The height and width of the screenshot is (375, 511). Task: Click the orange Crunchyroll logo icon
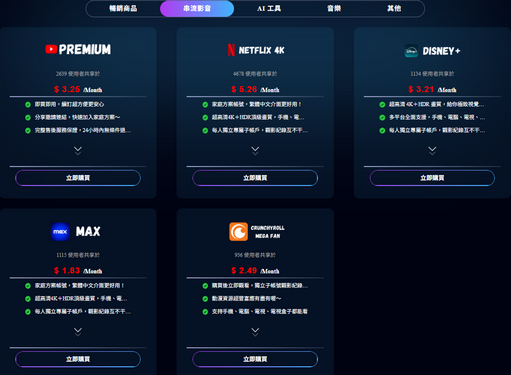coord(239,232)
